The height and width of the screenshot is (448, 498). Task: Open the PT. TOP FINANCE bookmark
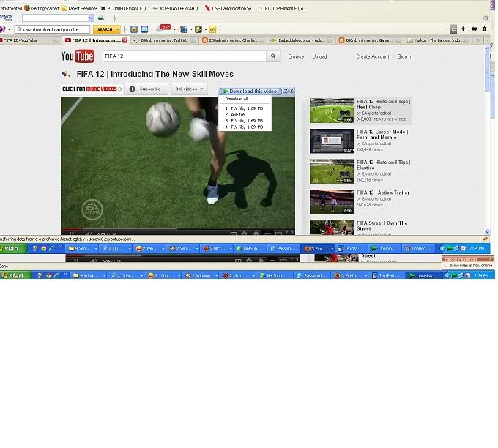tap(283, 8)
